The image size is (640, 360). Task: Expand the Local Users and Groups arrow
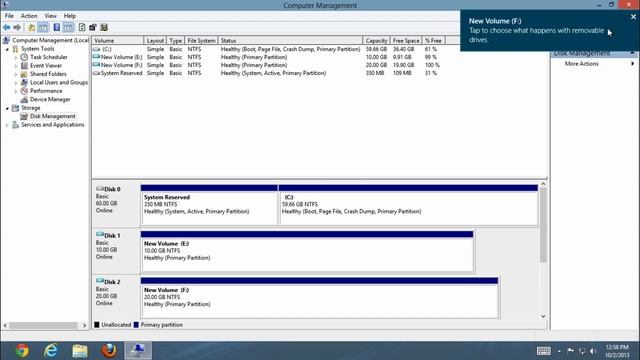16,83
